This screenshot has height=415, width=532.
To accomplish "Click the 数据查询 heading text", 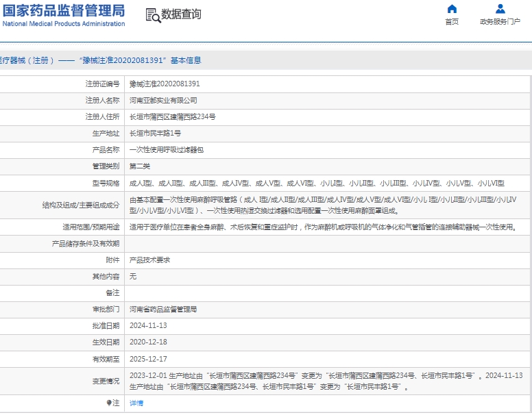I will (x=181, y=14).
